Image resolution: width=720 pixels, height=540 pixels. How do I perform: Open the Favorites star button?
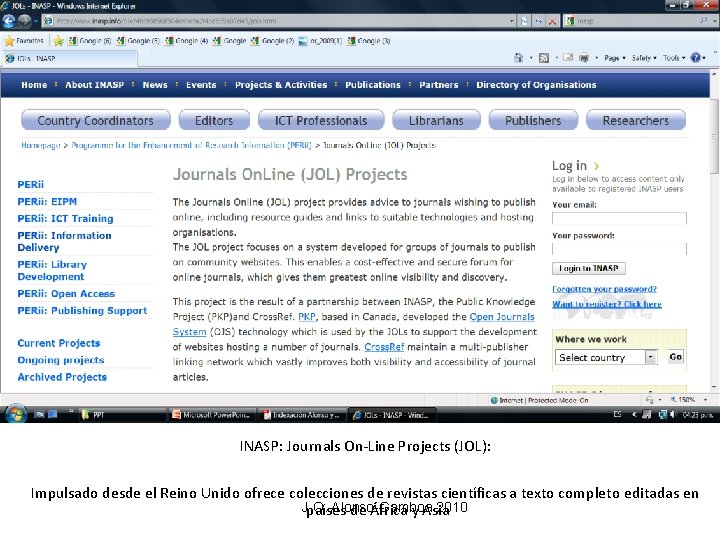click(x=24, y=41)
